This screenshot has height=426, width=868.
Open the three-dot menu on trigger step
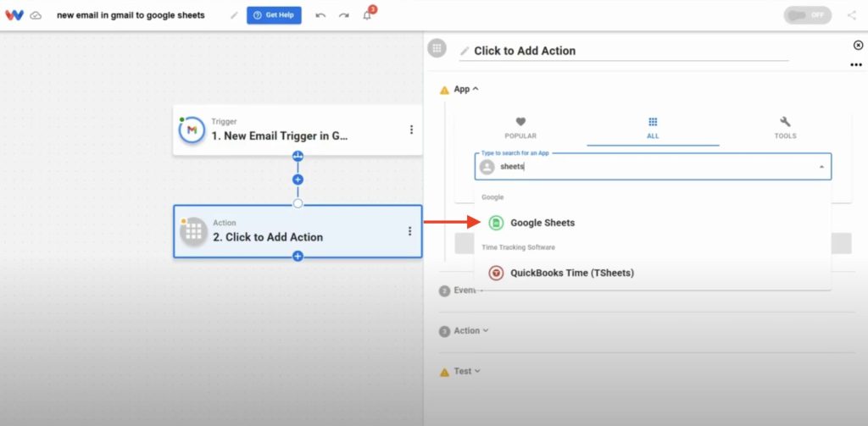[411, 130]
